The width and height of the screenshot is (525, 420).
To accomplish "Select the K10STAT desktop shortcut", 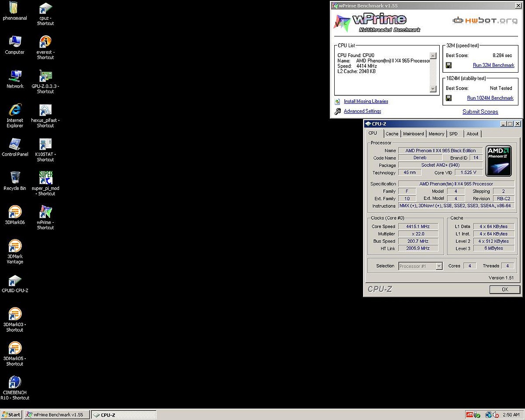I will click(45, 144).
